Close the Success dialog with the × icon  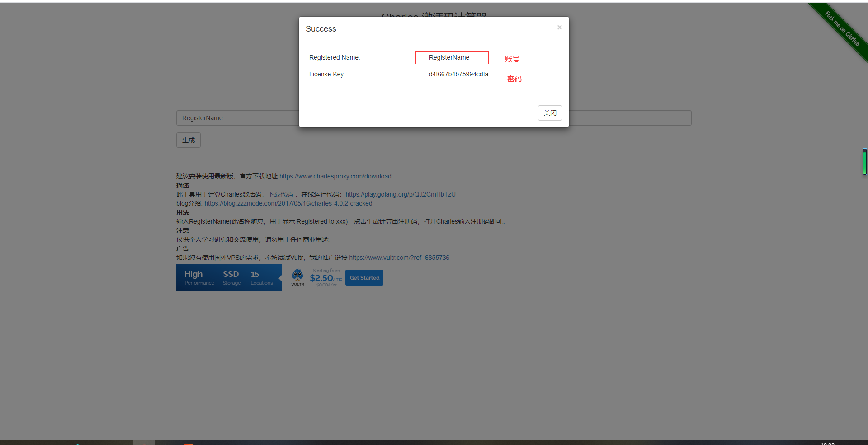click(x=559, y=28)
